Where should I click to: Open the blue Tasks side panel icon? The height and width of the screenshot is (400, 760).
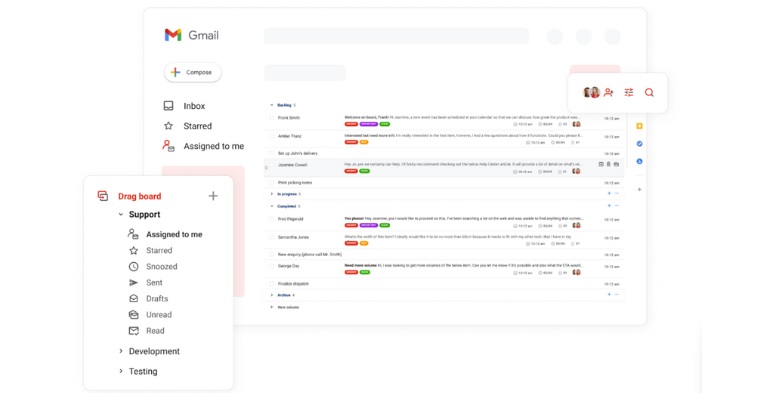pyautogui.click(x=639, y=144)
